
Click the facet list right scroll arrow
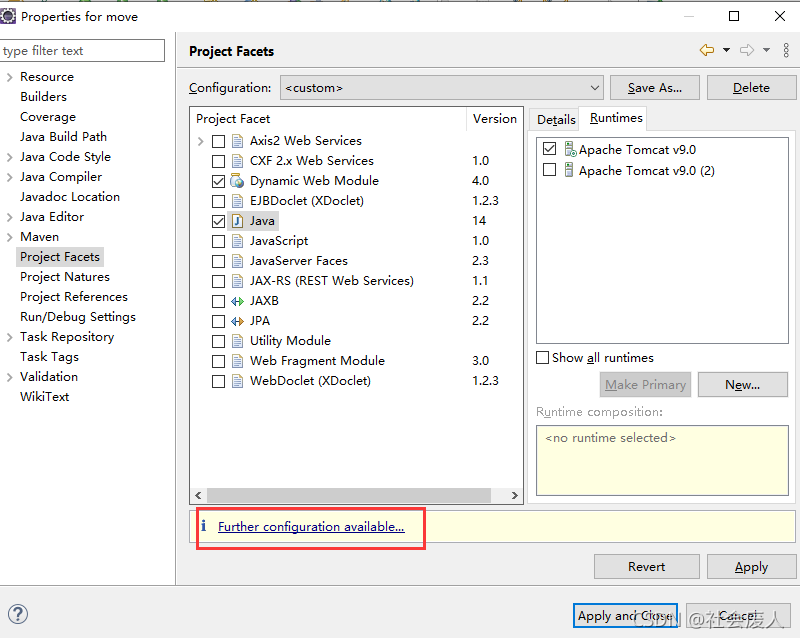pos(514,495)
